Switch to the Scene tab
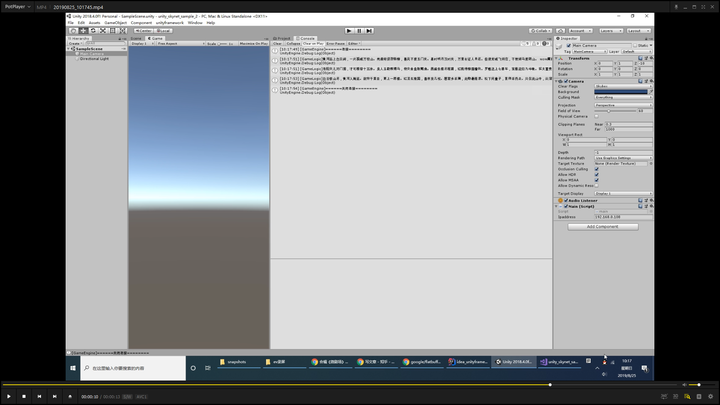This screenshot has width=720, height=405. (137, 38)
